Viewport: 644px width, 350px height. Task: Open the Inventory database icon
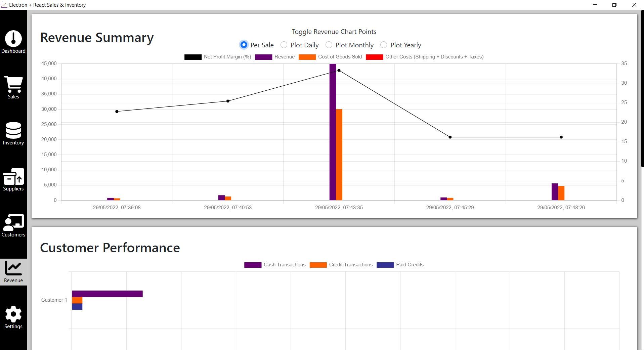click(x=13, y=130)
